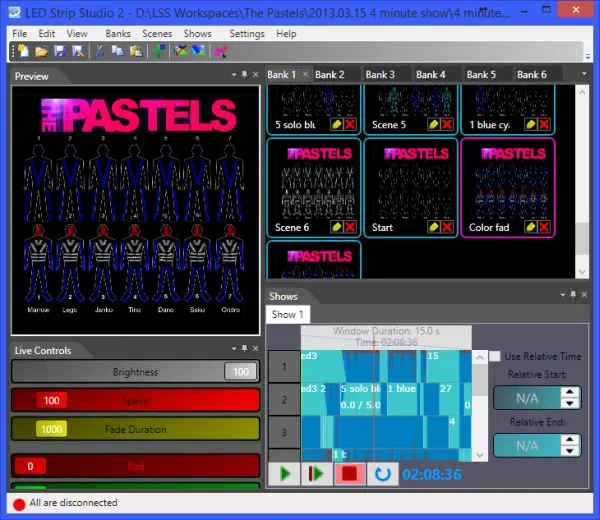Screen dimensions: 600x520
Task: Select the 'Color fad' scene thumbnail
Action: (508, 188)
